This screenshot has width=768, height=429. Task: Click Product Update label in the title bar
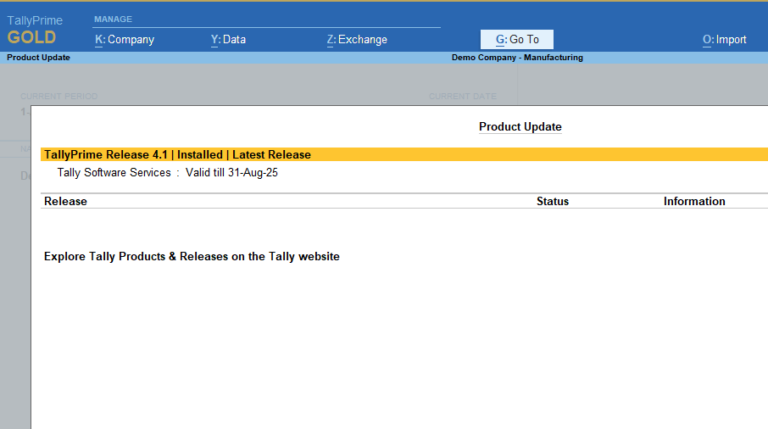pos(38,58)
